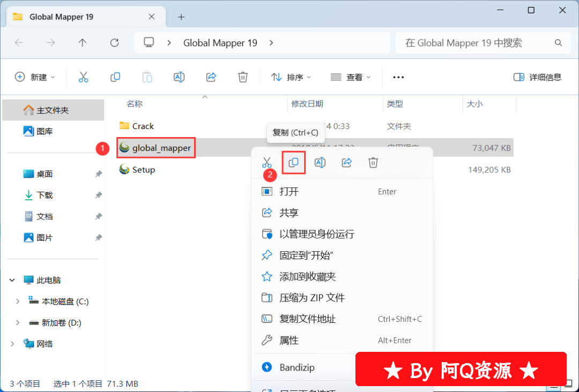
Task: Click the Share icon in the Explorer toolbar
Action: pyautogui.click(x=211, y=77)
